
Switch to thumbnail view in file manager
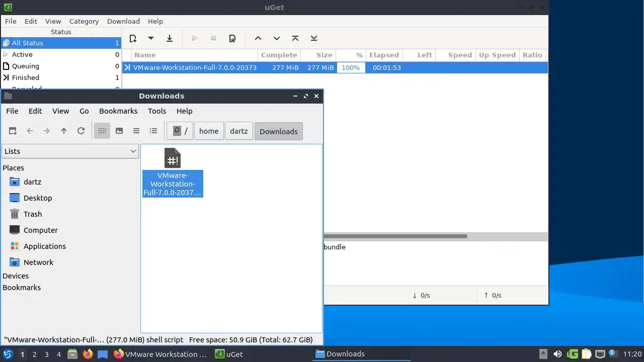tap(119, 131)
